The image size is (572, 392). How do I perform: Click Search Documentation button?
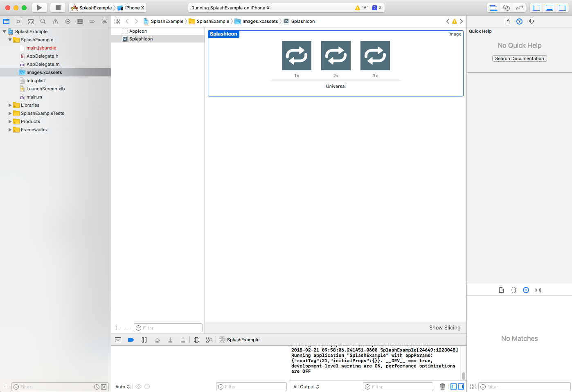point(520,58)
